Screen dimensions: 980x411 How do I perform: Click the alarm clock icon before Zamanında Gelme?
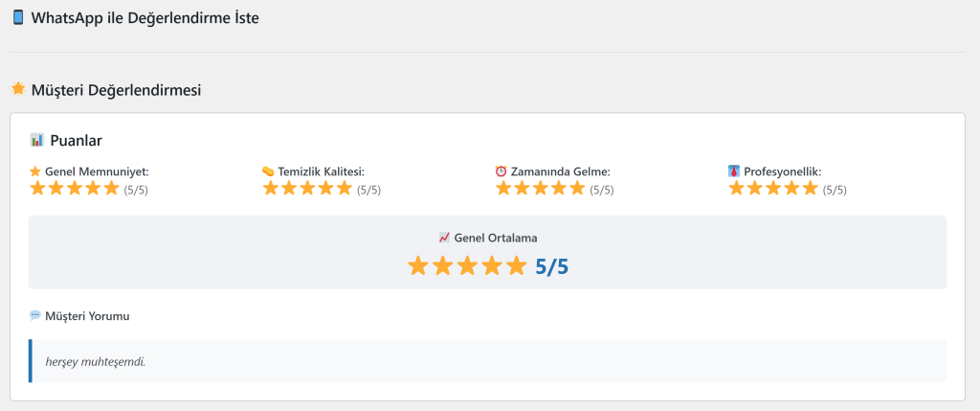(x=501, y=171)
